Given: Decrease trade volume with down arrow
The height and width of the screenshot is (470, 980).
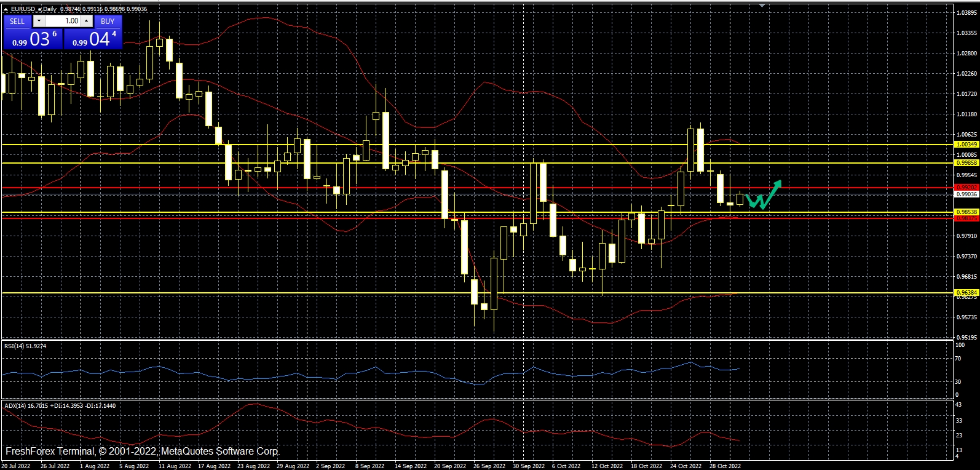Looking at the screenshot, I should point(39,21).
